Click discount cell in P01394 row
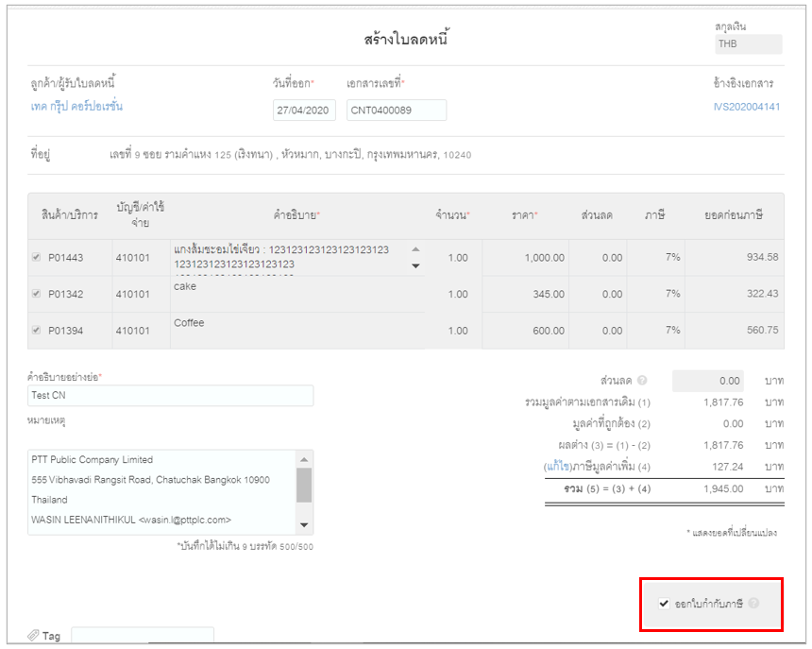 click(x=598, y=330)
